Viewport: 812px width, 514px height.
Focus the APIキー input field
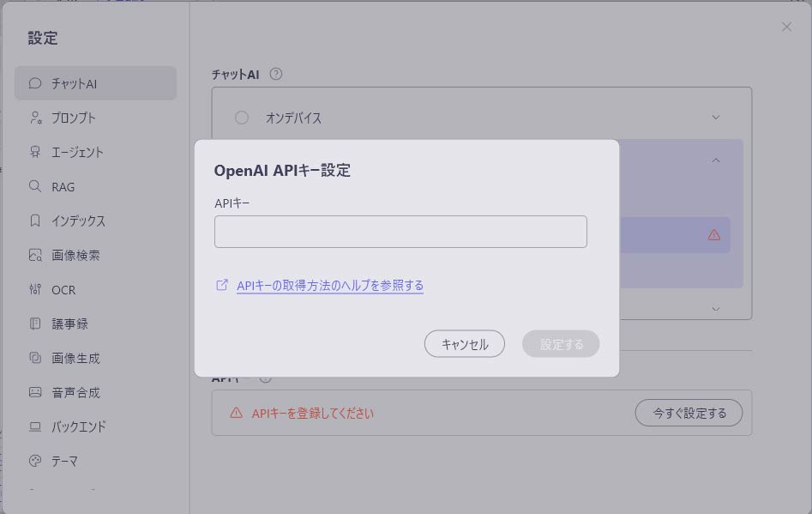tap(400, 232)
